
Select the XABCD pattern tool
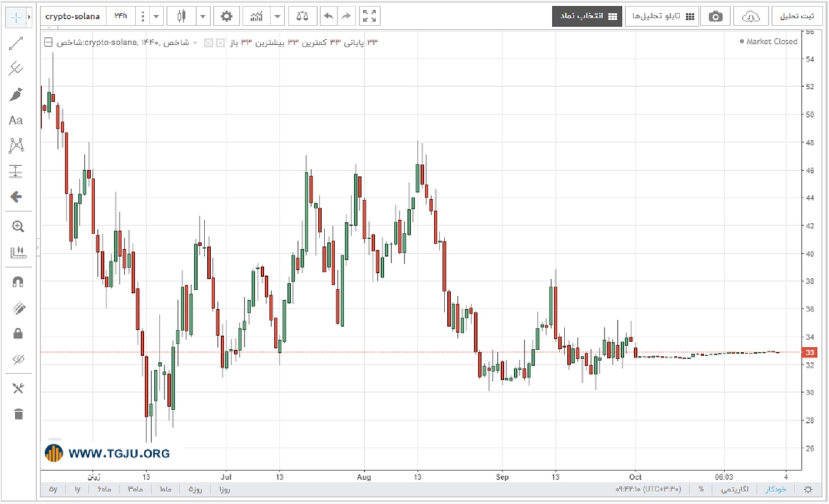pyautogui.click(x=16, y=146)
